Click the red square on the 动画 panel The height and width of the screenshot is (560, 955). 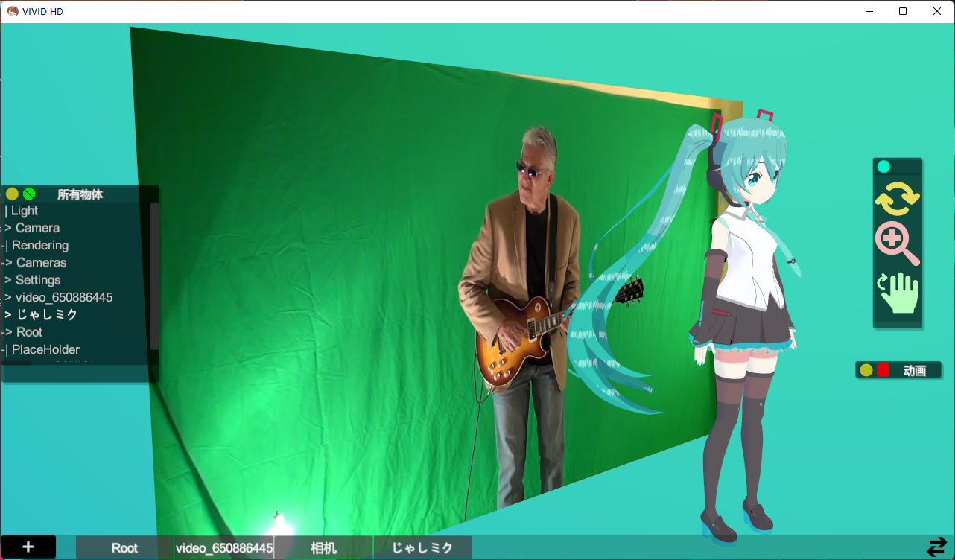pyautogui.click(x=883, y=370)
